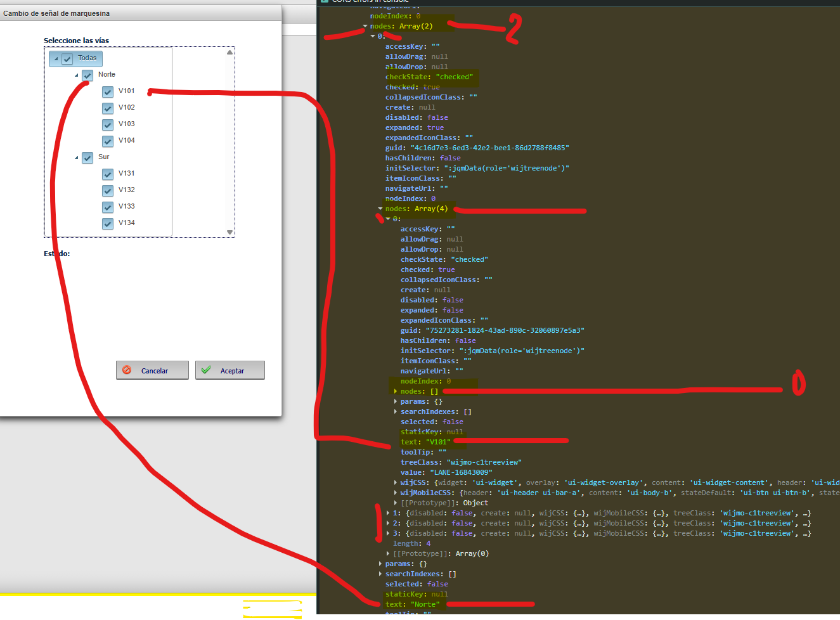Uncheck the V132 lane checkbox

108,191
